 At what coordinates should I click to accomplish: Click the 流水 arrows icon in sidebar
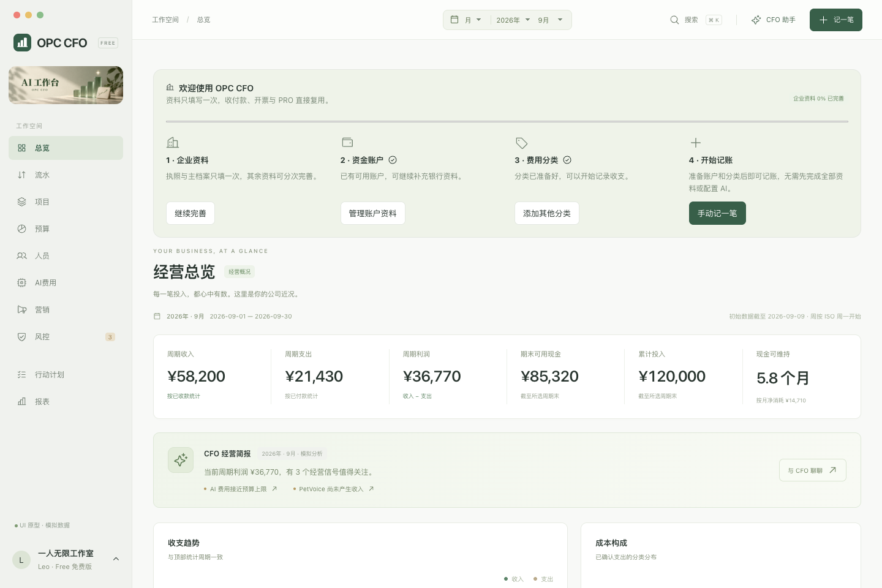click(22, 175)
